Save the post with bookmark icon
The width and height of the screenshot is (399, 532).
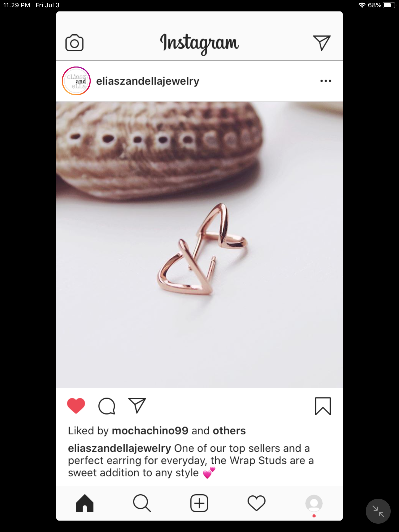point(323,406)
